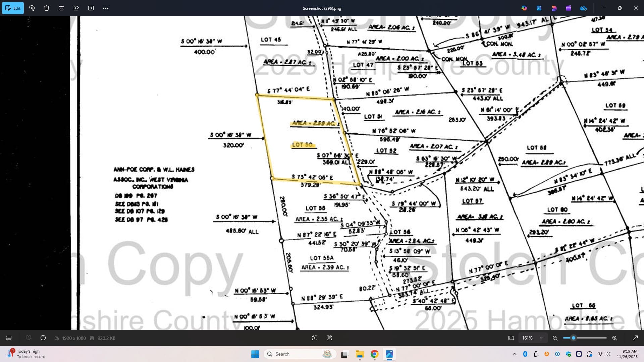Image resolution: width=644 pixels, height=362 pixels.
Task: Rotate the image using the rotate icon
Action: (x=32, y=8)
